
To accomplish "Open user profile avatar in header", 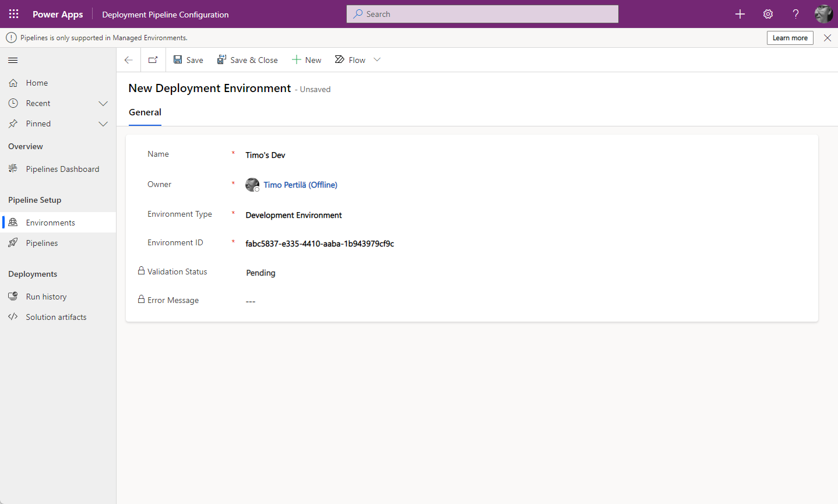I will click(x=823, y=14).
